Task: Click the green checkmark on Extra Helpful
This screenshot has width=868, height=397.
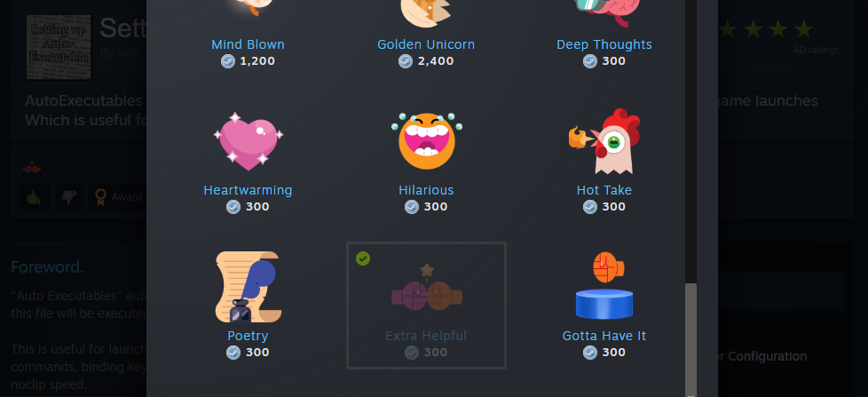Action: pyautogui.click(x=363, y=258)
